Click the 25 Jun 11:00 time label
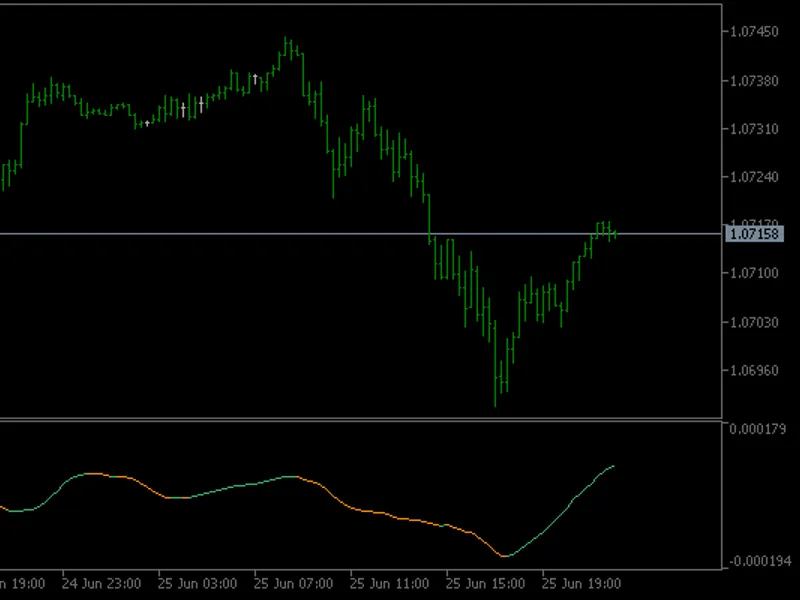The height and width of the screenshot is (600, 800). click(x=389, y=584)
